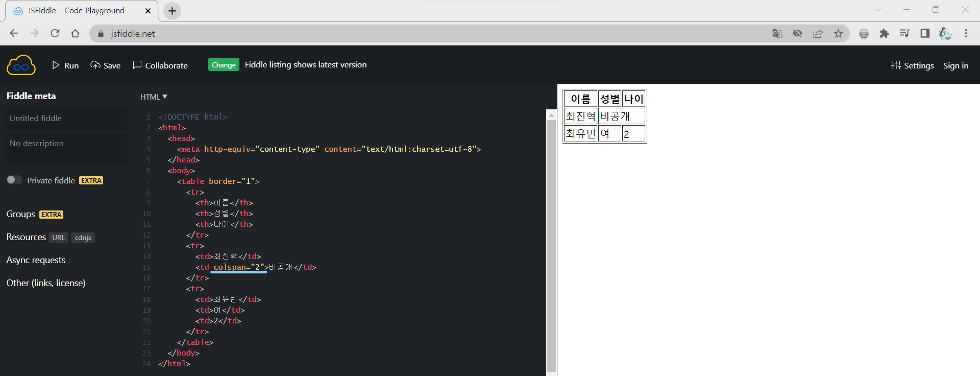Go forward in browser history

[35, 33]
